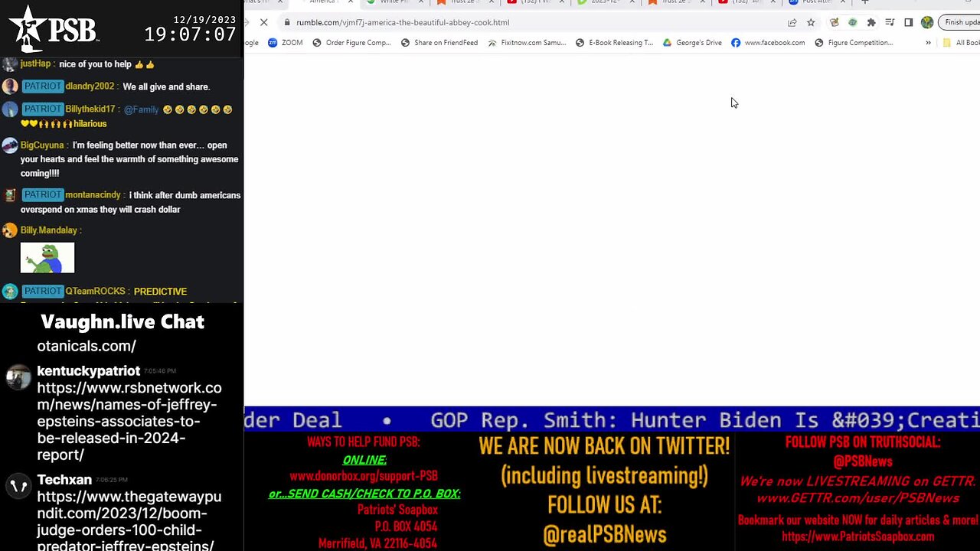The image size is (980, 551).
Task: Click the Techxan username
Action: pyautogui.click(x=64, y=480)
